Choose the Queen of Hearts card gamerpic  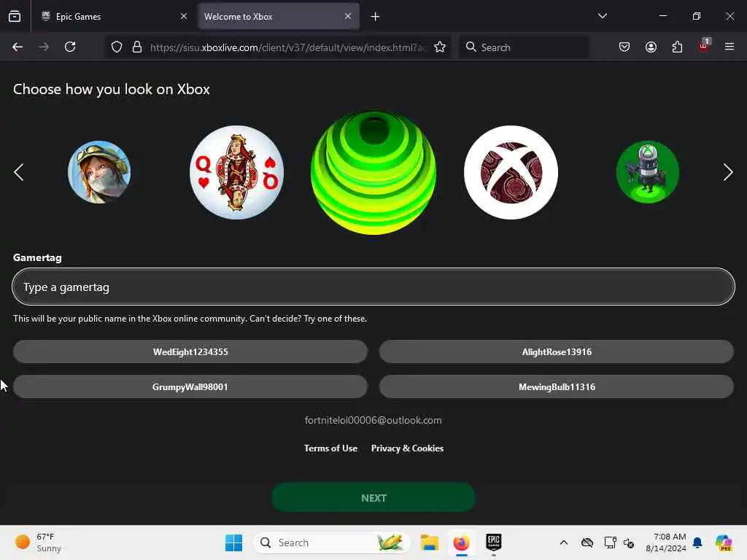[237, 172]
